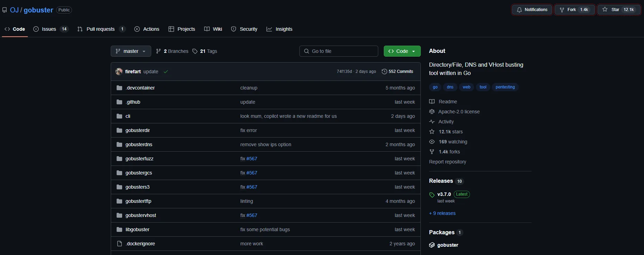The width and height of the screenshot is (644, 255).
Task: Click the gobustergcs folder icon
Action: [119, 173]
